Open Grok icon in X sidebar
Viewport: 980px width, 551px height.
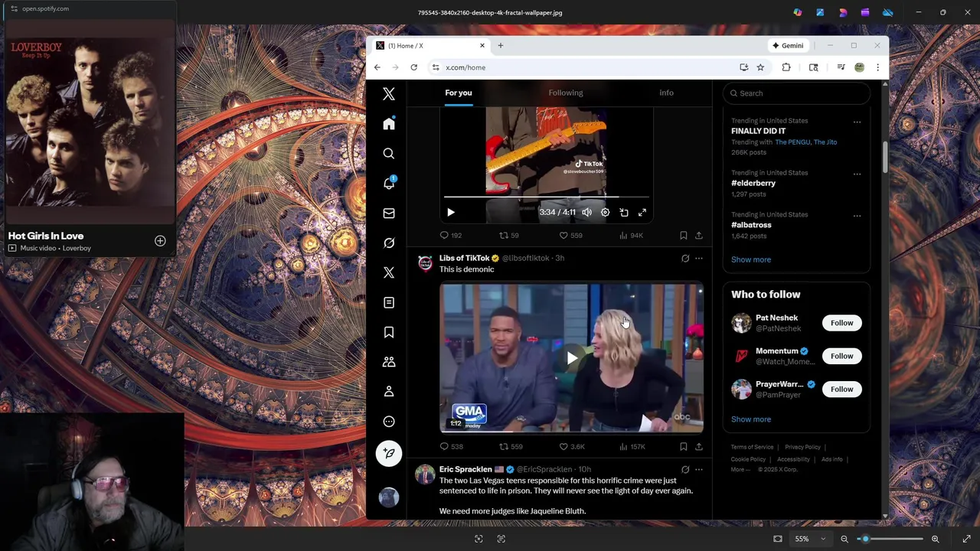389,243
